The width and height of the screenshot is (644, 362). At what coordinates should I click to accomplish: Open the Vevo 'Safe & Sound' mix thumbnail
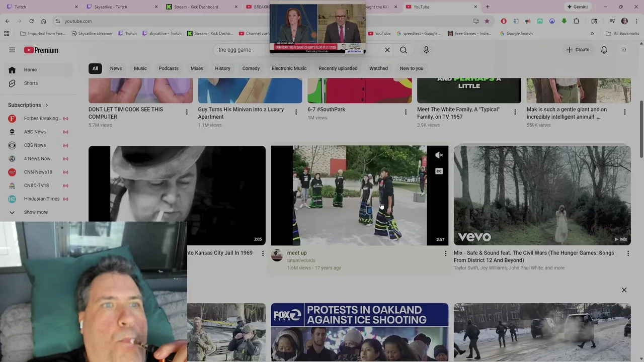point(542,196)
